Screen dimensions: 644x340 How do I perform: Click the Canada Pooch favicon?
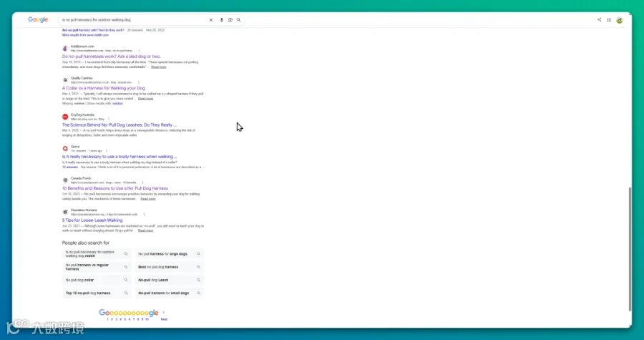tap(65, 180)
